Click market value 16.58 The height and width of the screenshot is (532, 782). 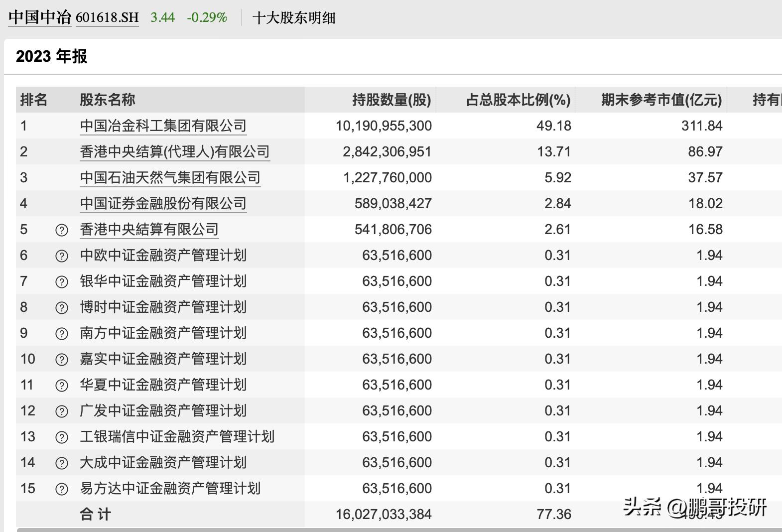coord(705,230)
